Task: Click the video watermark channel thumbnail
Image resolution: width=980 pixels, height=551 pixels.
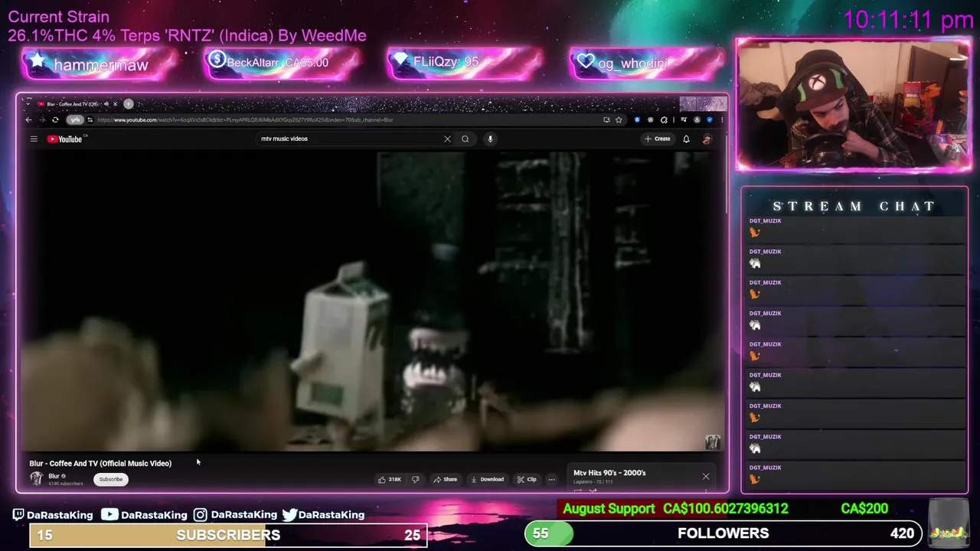Action: (712, 442)
